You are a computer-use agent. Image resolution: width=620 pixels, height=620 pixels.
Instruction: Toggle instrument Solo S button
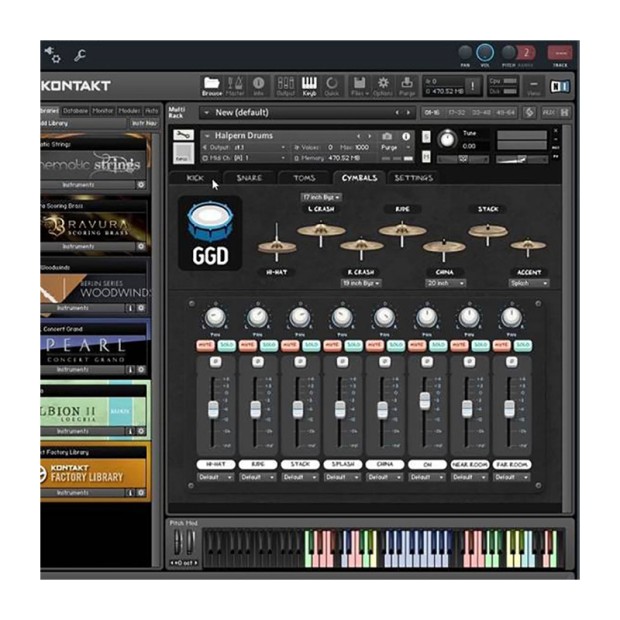click(426, 137)
